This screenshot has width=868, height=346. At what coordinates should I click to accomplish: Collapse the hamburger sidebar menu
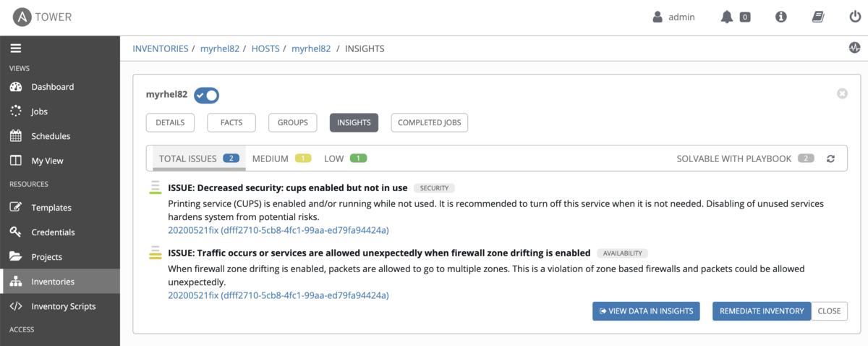pos(16,48)
